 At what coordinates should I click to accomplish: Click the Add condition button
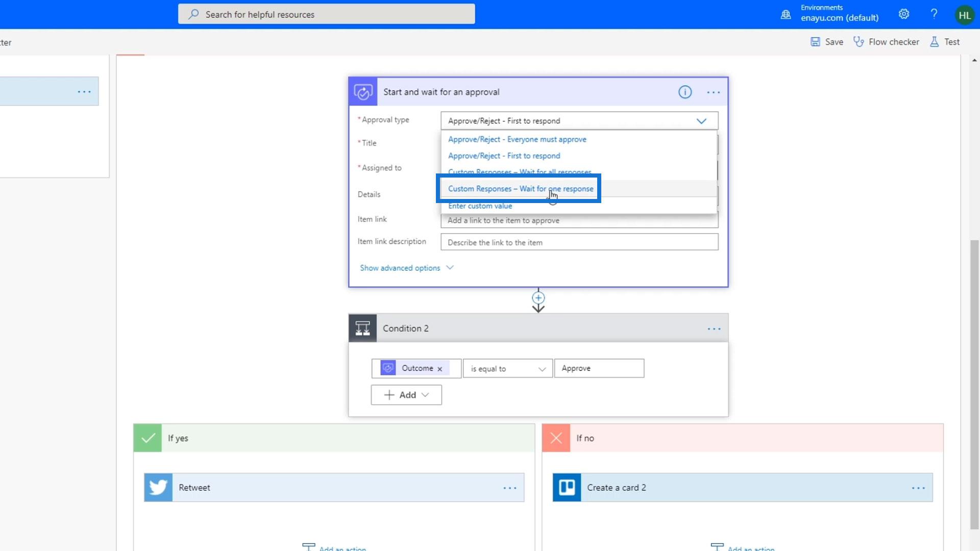[x=406, y=395]
